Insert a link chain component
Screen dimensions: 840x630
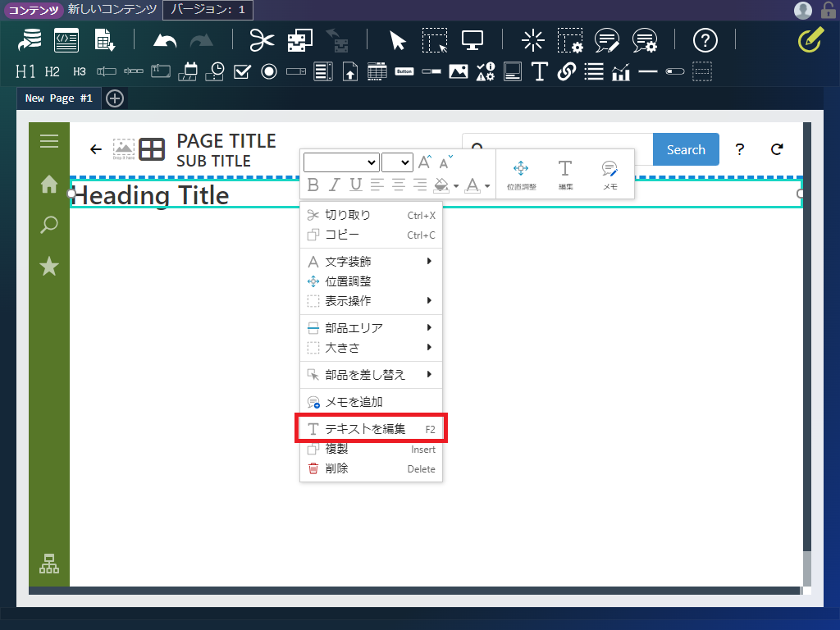click(567, 71)
